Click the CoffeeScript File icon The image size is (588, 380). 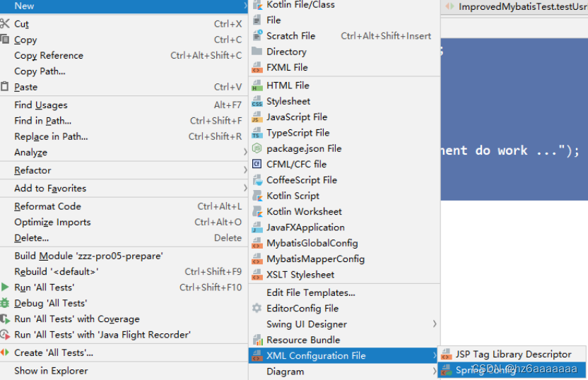pos(257,180)
